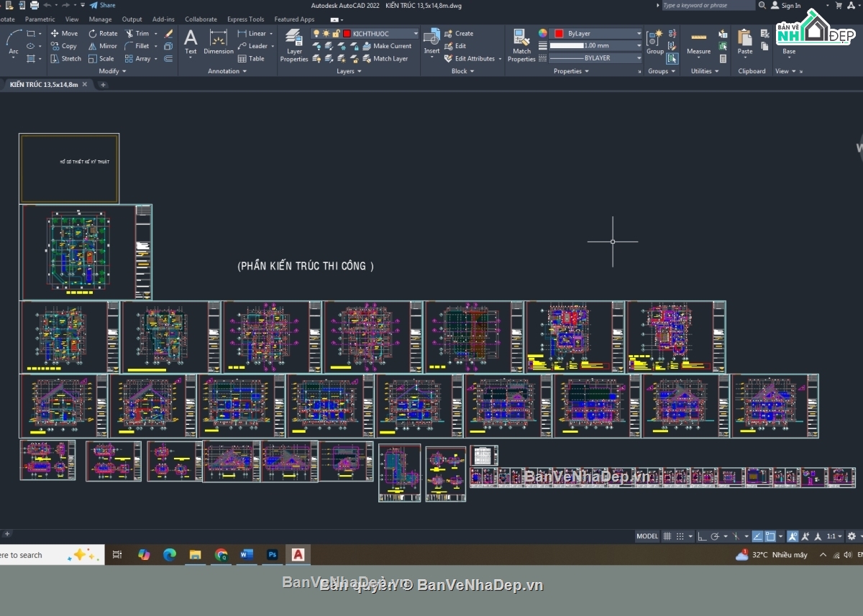
Task: Switch to the Express Tools tab
Action: point(245,19)
